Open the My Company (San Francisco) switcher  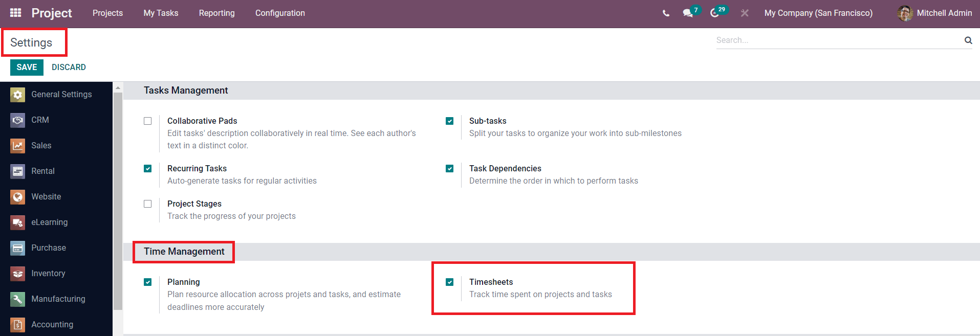click(x=818, y=13)
